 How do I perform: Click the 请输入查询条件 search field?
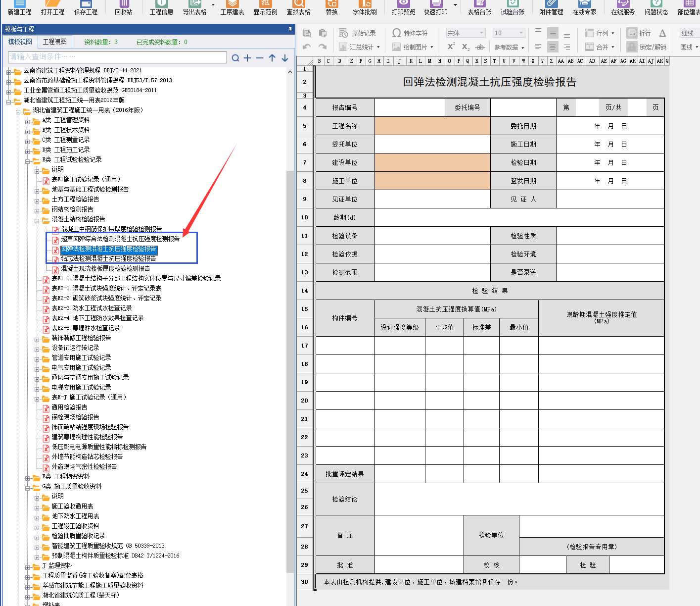pos(117,57)
